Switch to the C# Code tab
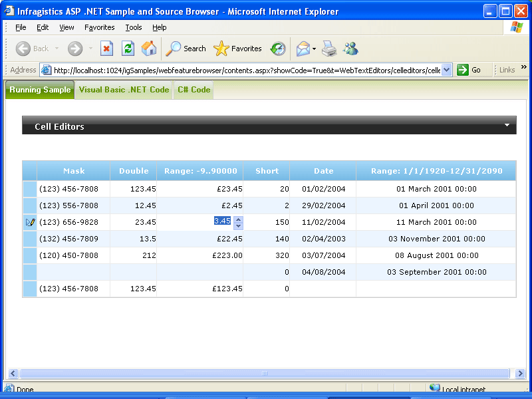532x399 pixels. point(193,90)
